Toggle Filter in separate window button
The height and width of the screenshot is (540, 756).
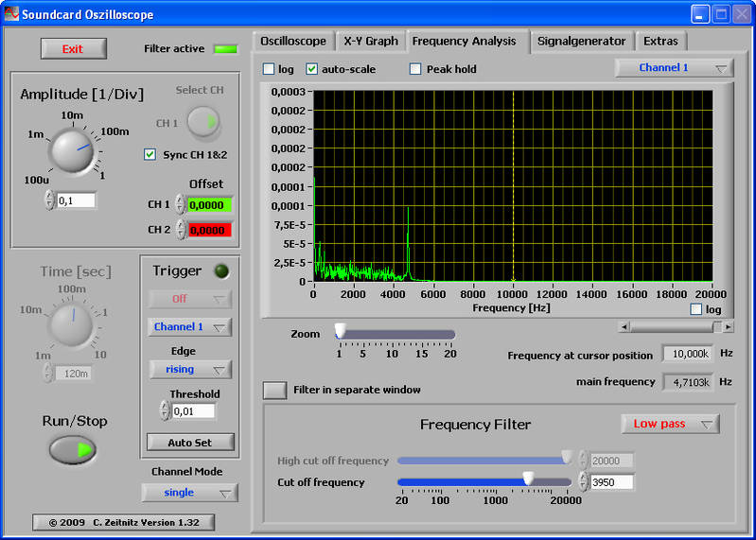point(274,391)
